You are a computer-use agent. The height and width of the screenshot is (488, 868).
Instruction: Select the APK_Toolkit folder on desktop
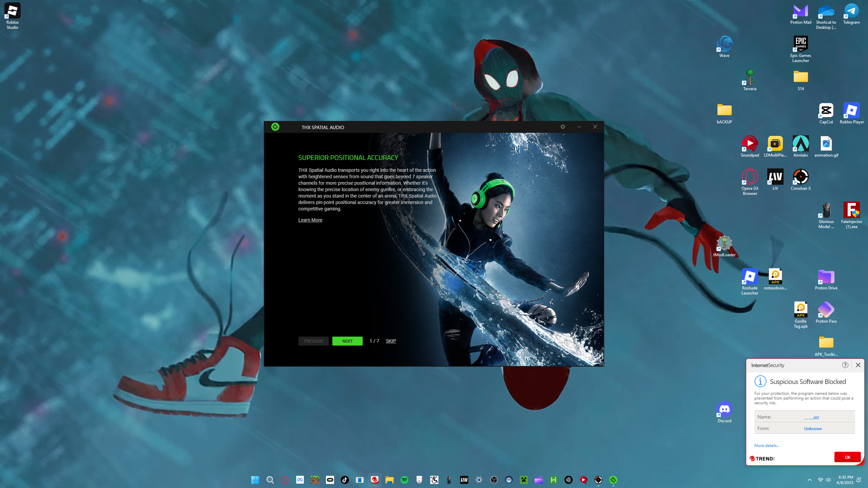click(x=826, y=346)
